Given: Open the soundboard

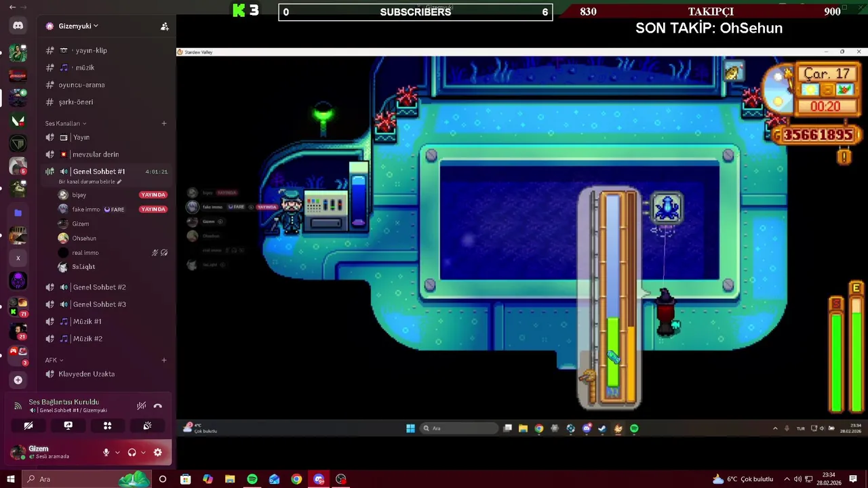Looking at the screenshot, I should [147, 426].
